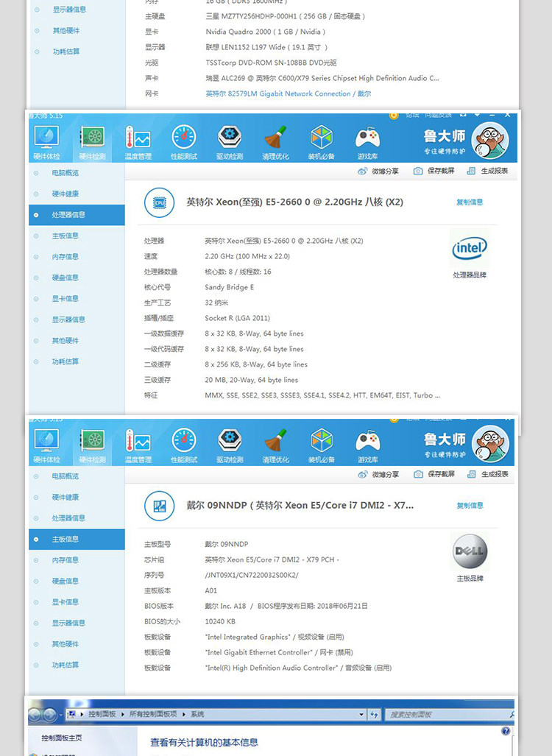The height and width of the screenshot is (756, 552).
Task: Click the 'Intel Gigabit Ethernet Controller' 板载设备 row
Action: tap(279, 652)
